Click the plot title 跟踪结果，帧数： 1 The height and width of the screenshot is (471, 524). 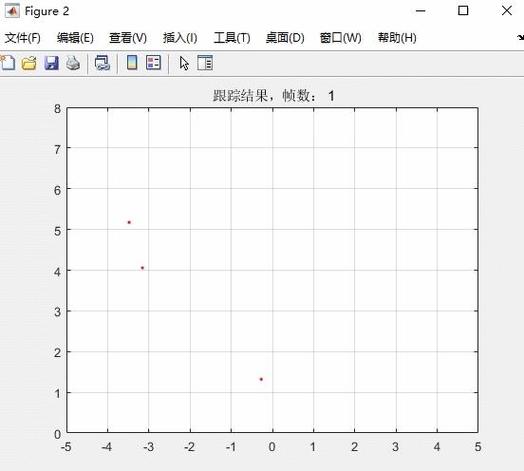(274, 96)
